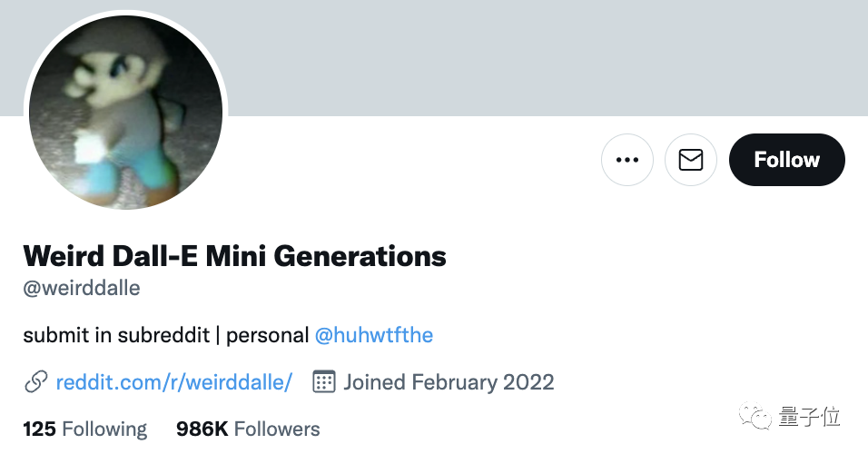The width and height of the screenshot is (868, 454).
Task: Click the Weird Dall-E Mini Generations name
Action: tap(234, 255)
